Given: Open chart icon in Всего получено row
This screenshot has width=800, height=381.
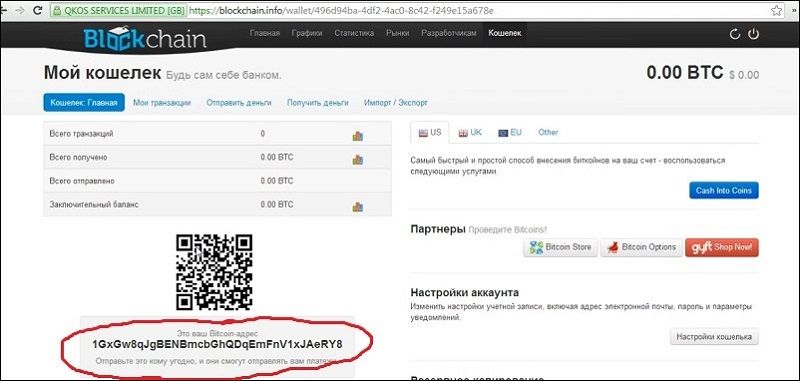Looking at the screenshot, I should click(x=358, y=160).
